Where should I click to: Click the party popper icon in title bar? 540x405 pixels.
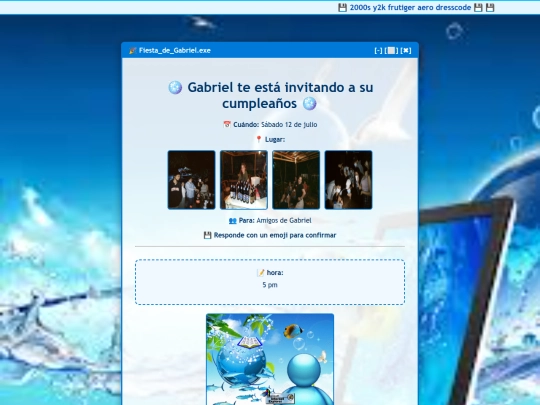(x=133, y=51)
